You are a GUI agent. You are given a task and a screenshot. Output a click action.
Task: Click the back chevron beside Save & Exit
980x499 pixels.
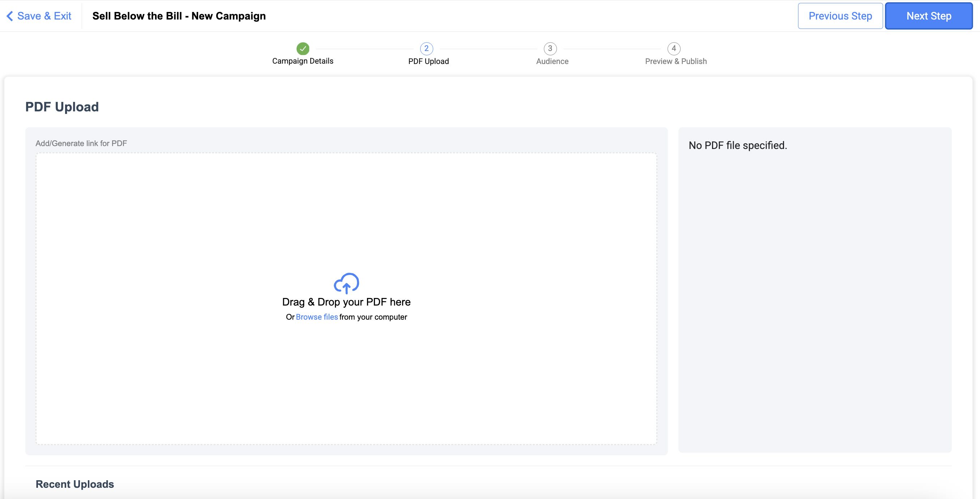[x=10, y=16]
